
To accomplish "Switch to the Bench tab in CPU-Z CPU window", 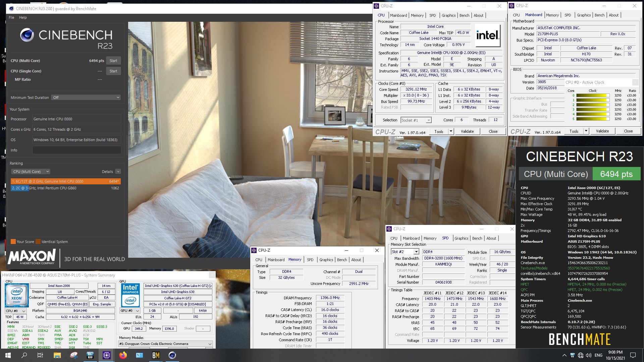I will pyautogui.click(x=464, y=15).
